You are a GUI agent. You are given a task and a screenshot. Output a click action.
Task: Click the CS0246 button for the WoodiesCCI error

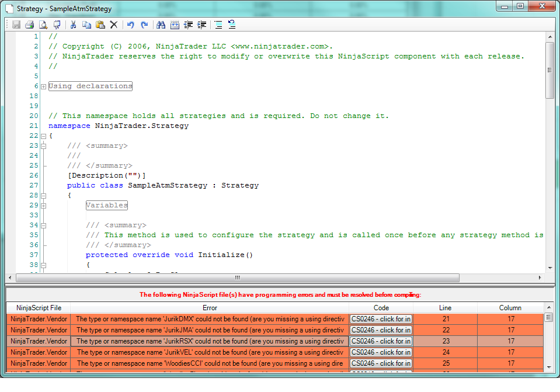click(x=381, y=363)
